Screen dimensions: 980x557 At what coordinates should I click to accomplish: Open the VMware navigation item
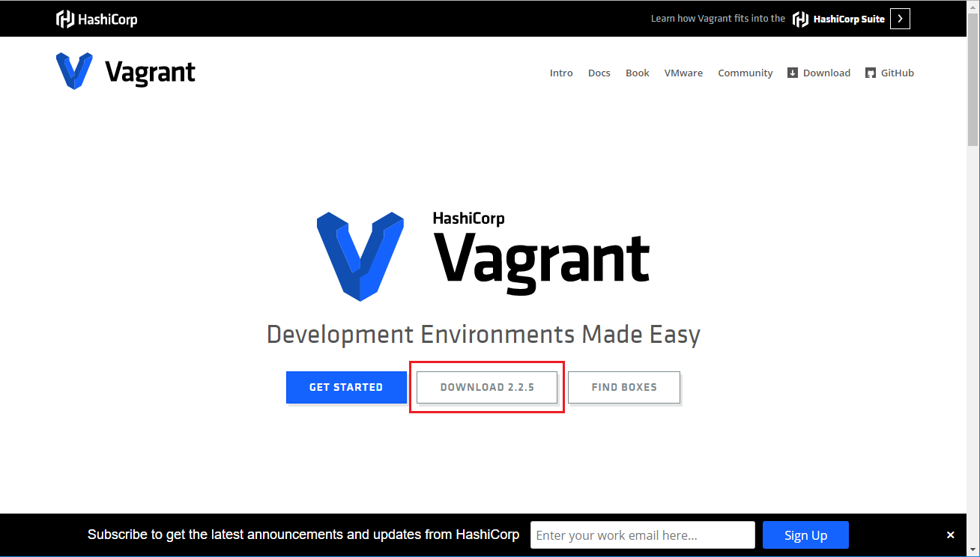pyautogui.click(x=683, y=73)
